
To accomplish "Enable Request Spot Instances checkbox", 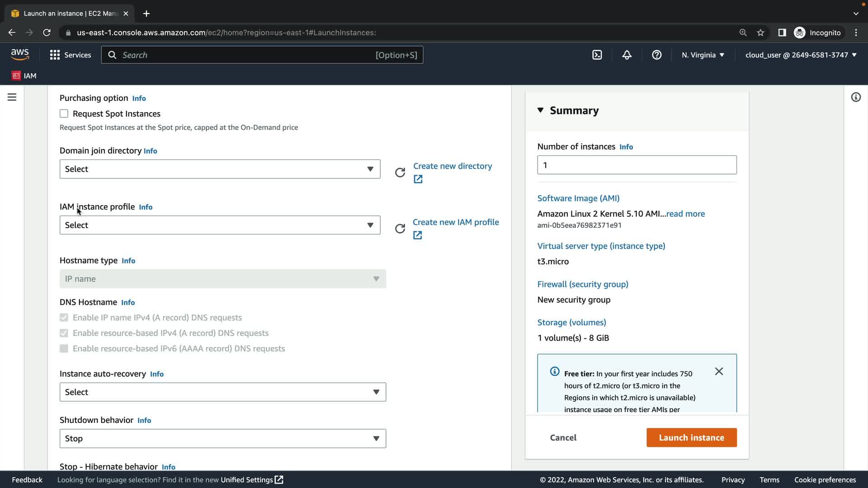I will [64, 114].
